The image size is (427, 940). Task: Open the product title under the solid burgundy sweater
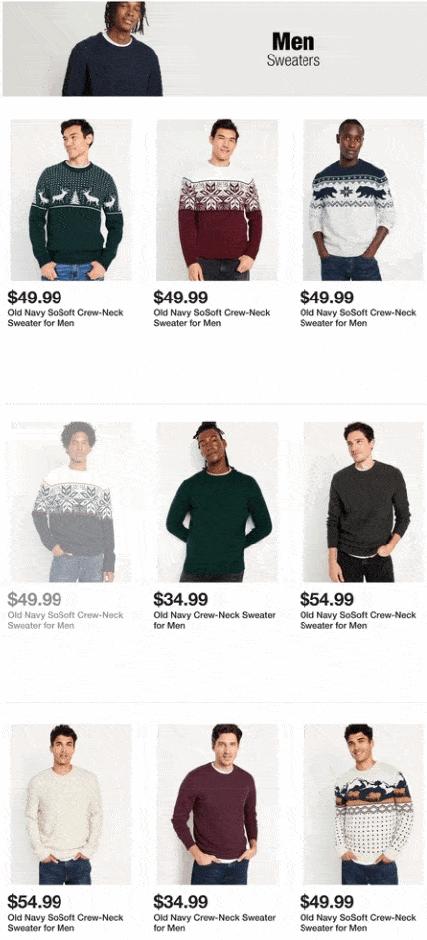click(x=214, y=922)
